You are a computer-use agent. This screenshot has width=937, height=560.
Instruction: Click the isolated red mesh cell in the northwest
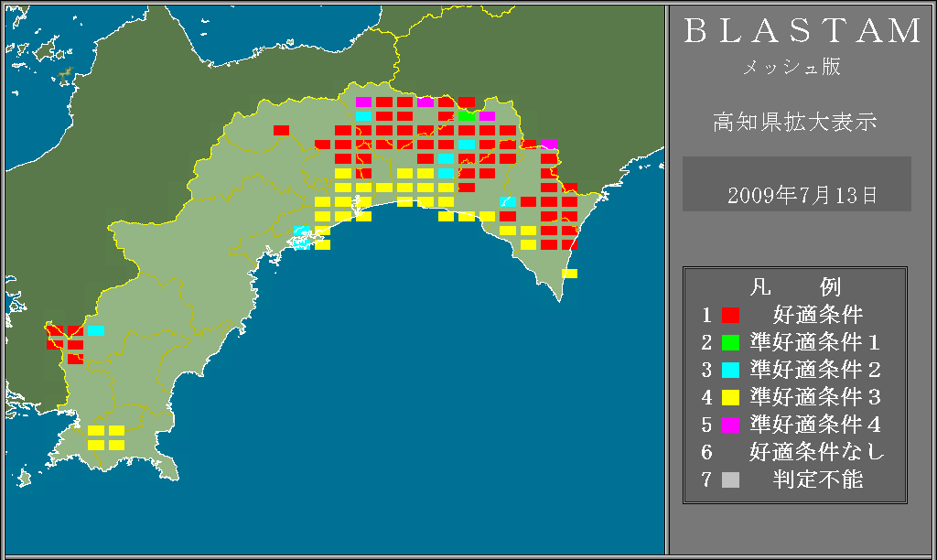(x=282, y=130)
